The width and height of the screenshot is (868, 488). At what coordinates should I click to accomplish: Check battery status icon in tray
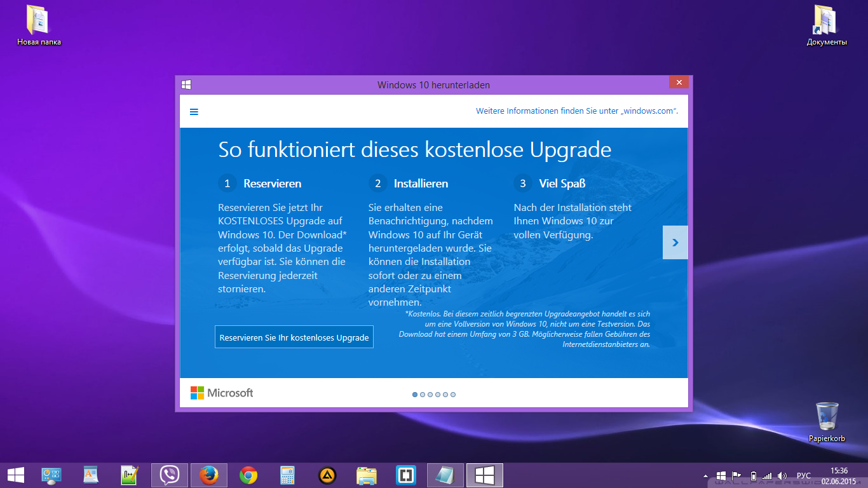pos(754,476)
